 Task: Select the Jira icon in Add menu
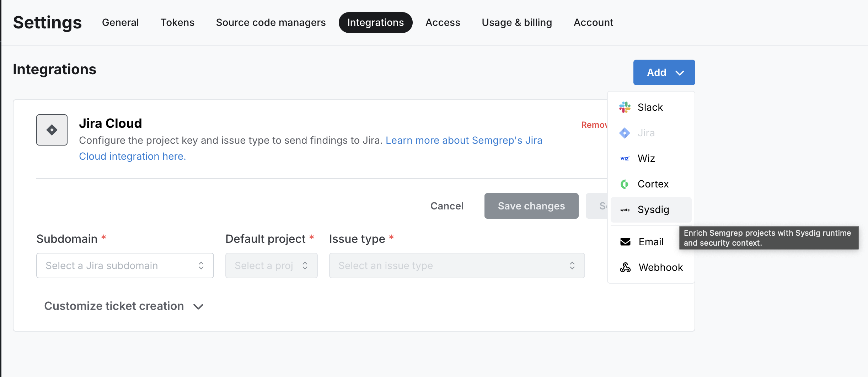(625, 132)
